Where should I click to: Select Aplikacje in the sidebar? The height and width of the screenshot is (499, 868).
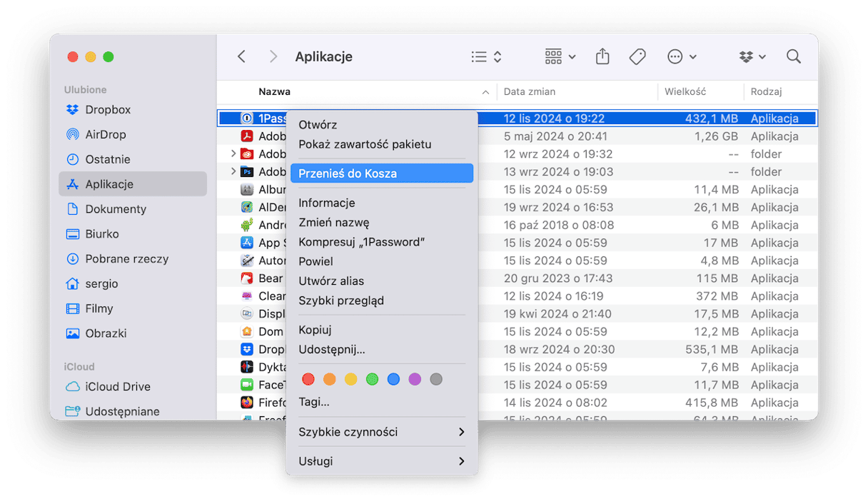(133, 184)
